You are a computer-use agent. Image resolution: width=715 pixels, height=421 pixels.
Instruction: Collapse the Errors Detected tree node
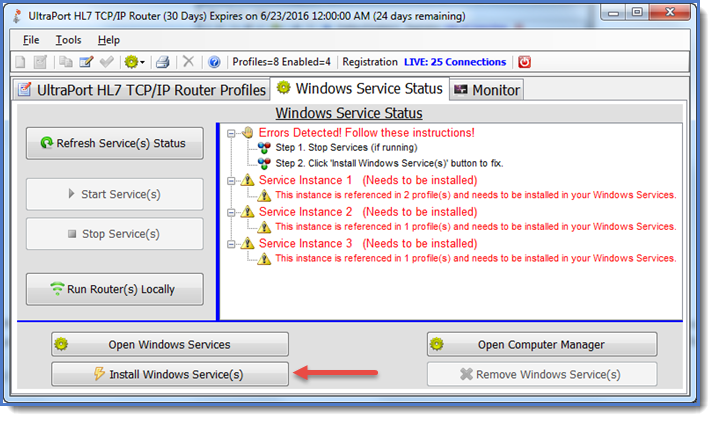pyautogui.click(x=230, y=132)
